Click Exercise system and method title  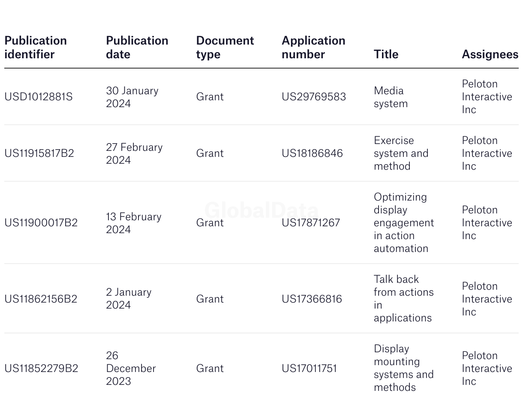(401, 153)
